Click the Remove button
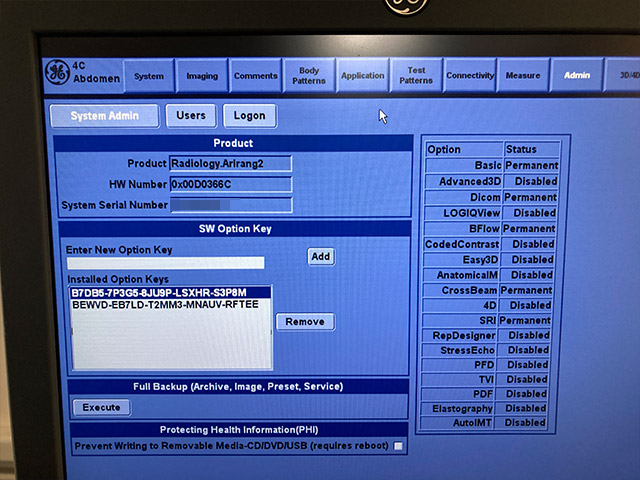The width and height of the screenshot is (640, 480). tap(305, 322)
